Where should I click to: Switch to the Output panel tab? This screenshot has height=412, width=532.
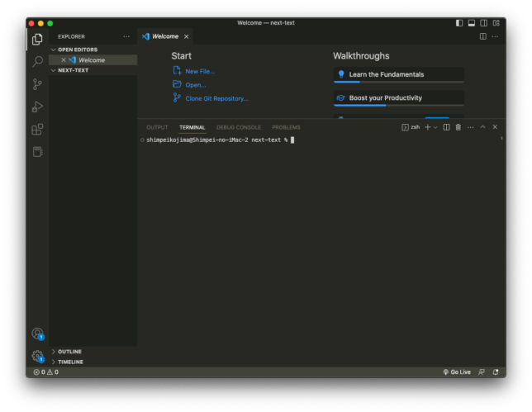click(x=157, y=127)
